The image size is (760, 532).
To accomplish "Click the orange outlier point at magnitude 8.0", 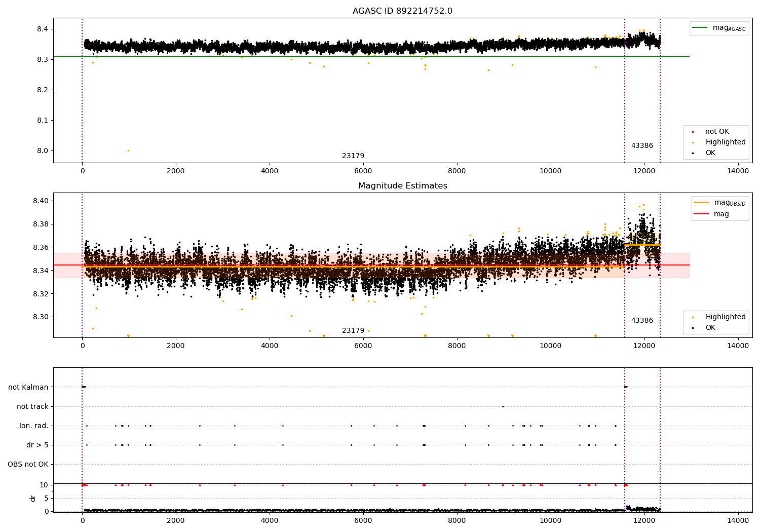I will (x=128, y=150).
